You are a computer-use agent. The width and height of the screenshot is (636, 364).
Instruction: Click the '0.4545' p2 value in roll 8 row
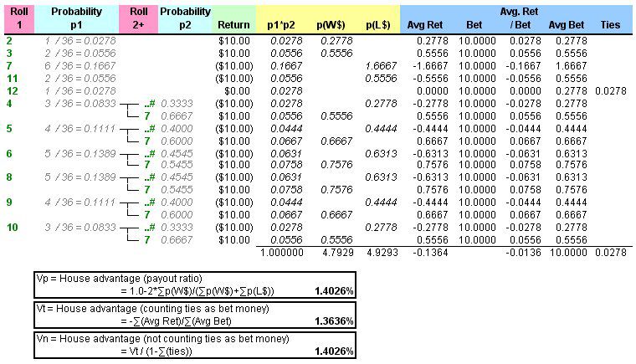coord(177,177)
